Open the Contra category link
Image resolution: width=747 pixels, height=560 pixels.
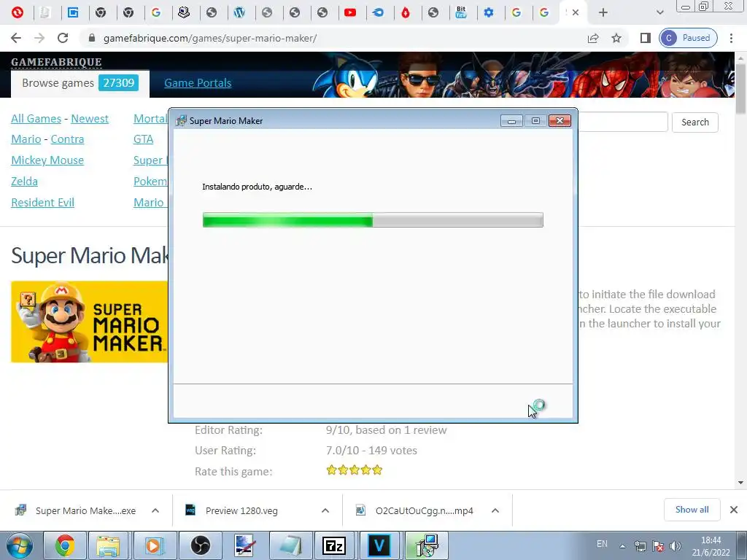coord(67,139)
